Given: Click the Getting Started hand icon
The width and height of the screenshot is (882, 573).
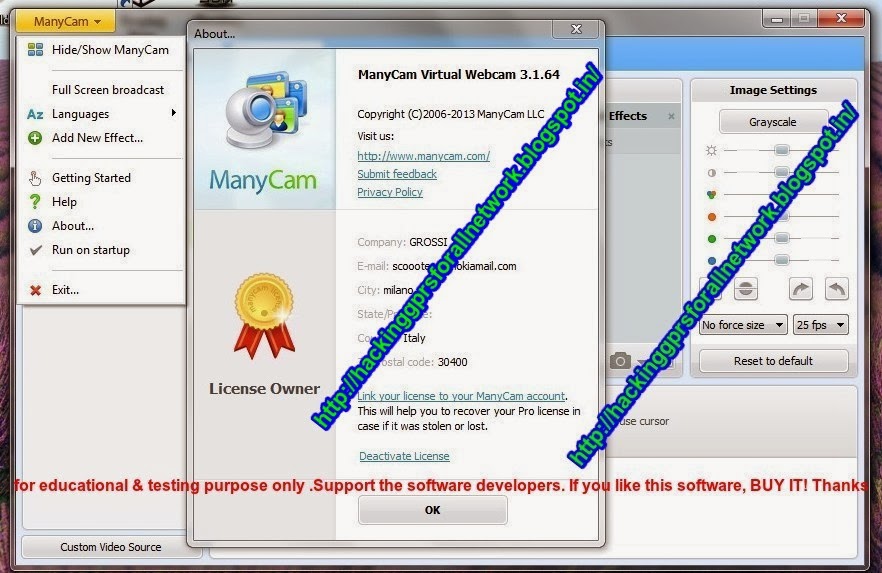Looking at the screenshot, I should pyautogui.click(x=35, y=178).
